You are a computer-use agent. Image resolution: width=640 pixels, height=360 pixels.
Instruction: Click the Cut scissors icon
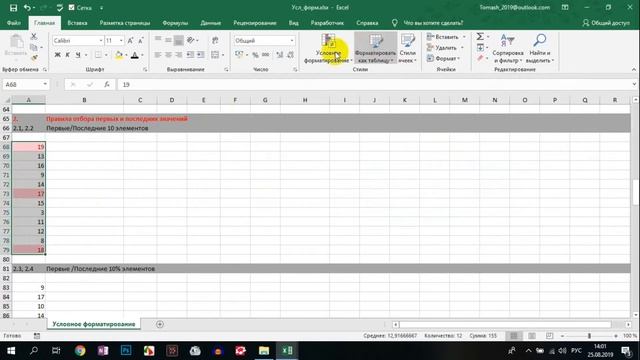[x=34, y=37]
